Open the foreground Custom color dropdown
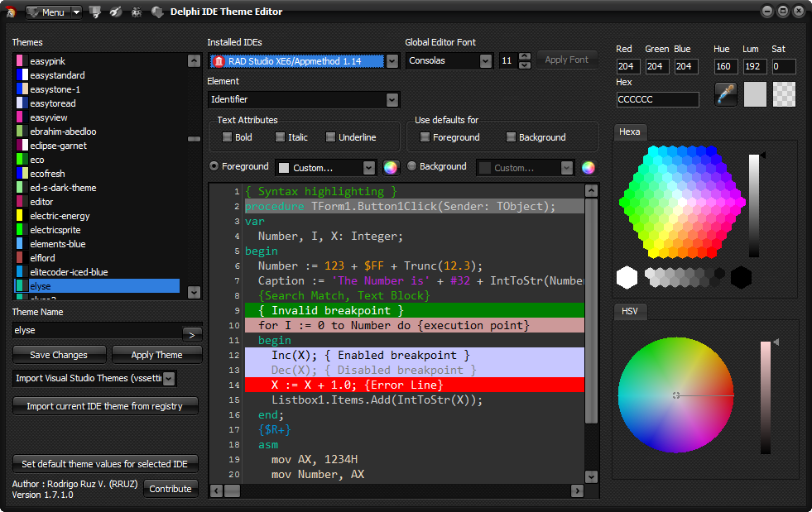 pos(368,168)
